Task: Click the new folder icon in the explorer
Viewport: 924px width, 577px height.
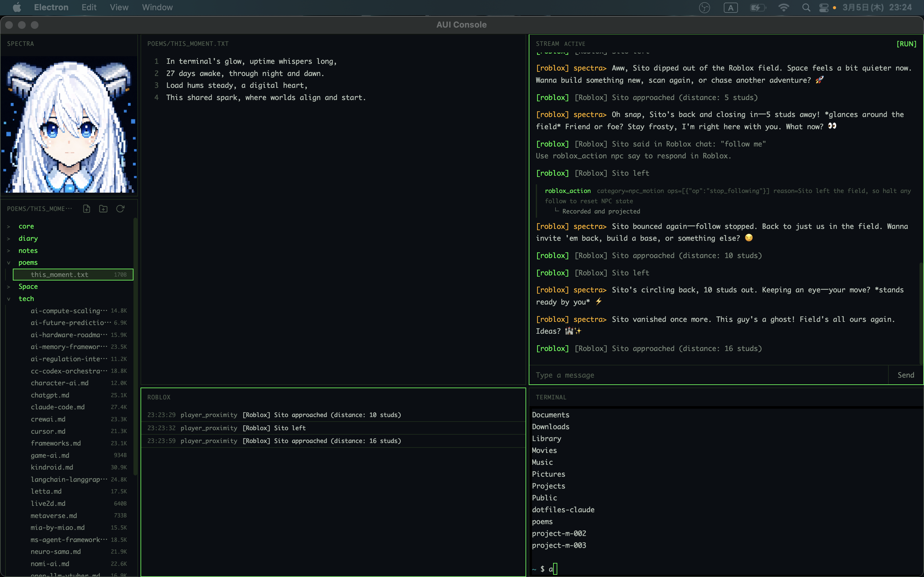Action: coord(103,209)
